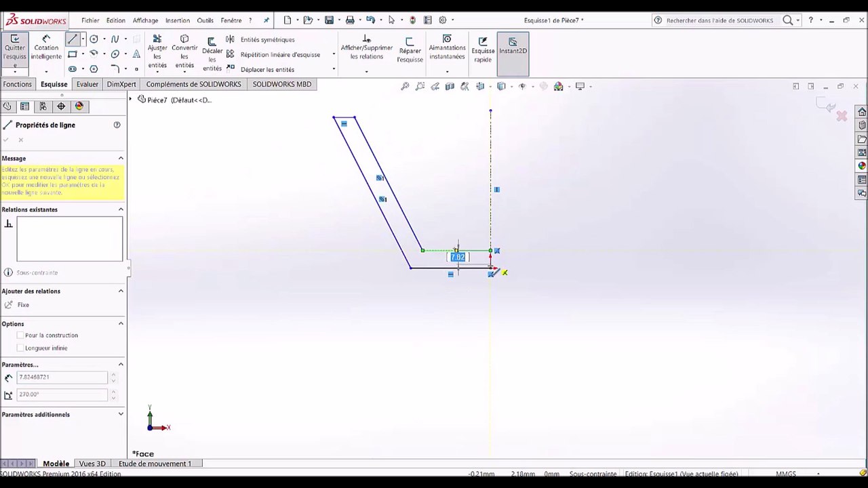Select the Spline sketch tool
The image size is (868, 488).
[115, 39]
